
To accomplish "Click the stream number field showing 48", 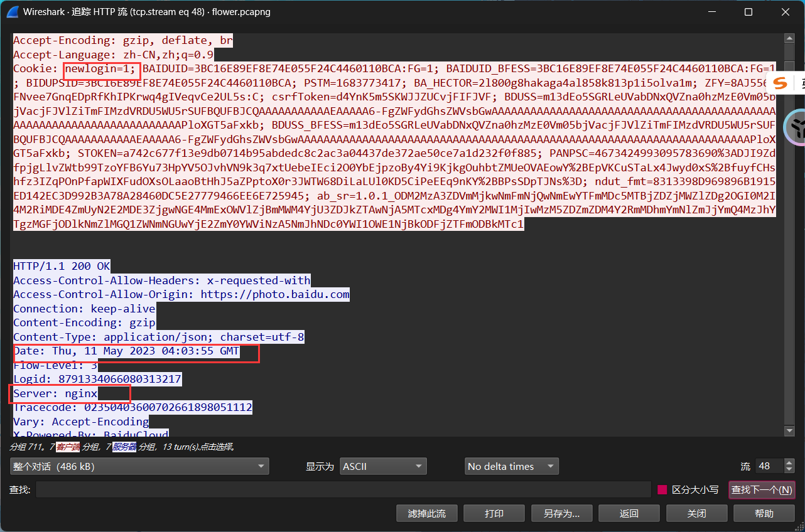I will click(x=769, y=466).
